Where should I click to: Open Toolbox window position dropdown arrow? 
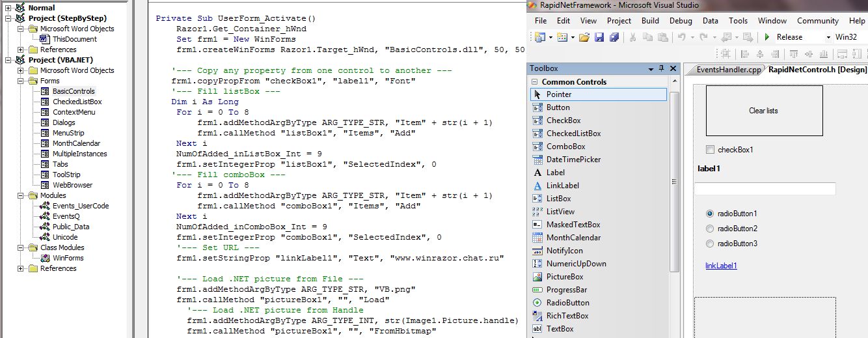[651, 68]
